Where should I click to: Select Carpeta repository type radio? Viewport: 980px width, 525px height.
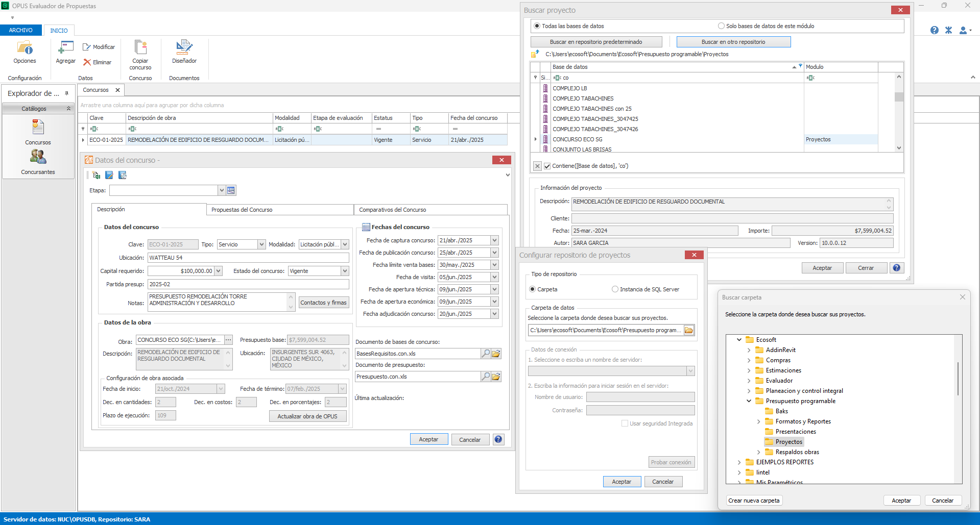(533, 289)
